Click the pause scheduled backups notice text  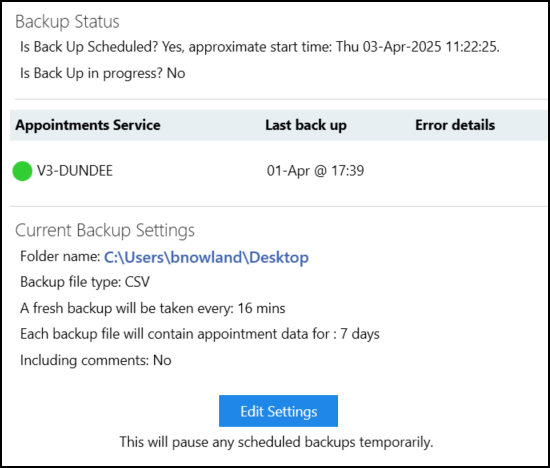276,442
